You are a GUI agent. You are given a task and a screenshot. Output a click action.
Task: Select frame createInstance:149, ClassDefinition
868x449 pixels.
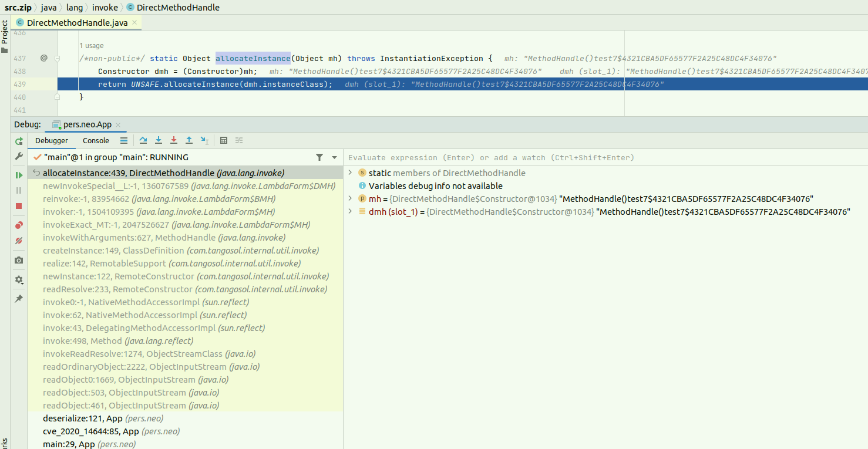tap(185, 251)
